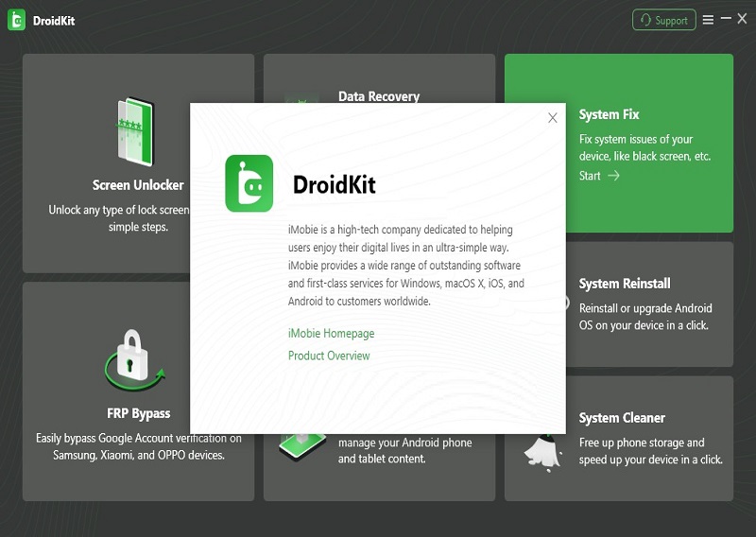The width and height of the screenshot is (756, 537).
Task: Click the DroidKit title bar name
Action: point(54,21)
